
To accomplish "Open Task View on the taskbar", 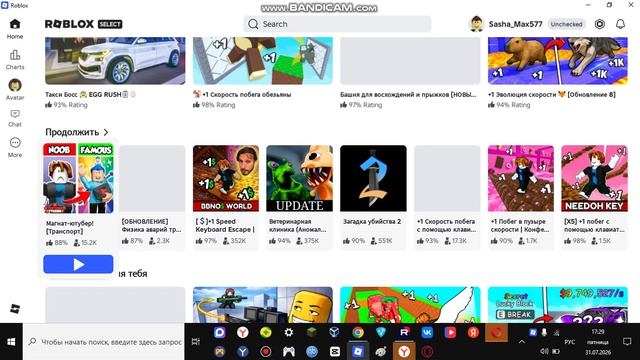I will 196,342.
